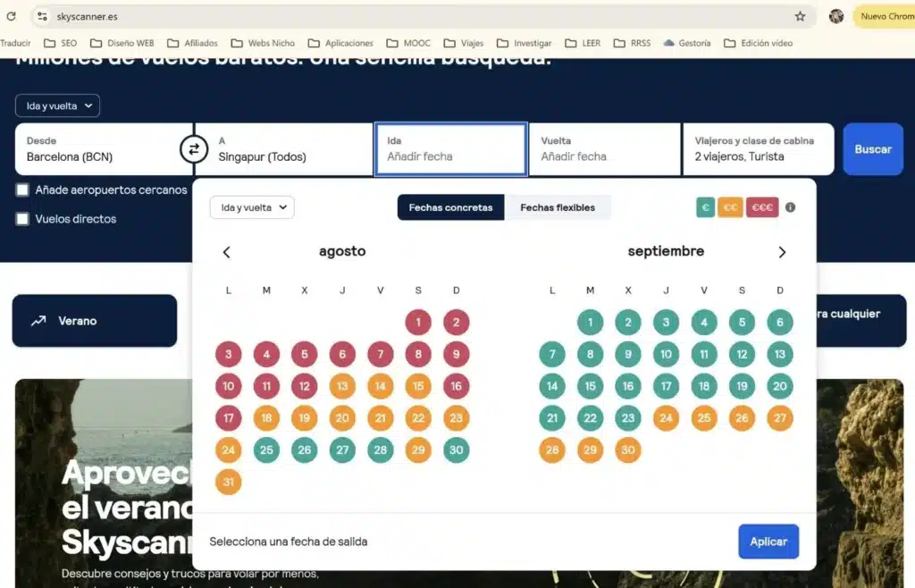Open the MOOC bookmarks folder
Viewport: 915px width, 588px height.
408,43
